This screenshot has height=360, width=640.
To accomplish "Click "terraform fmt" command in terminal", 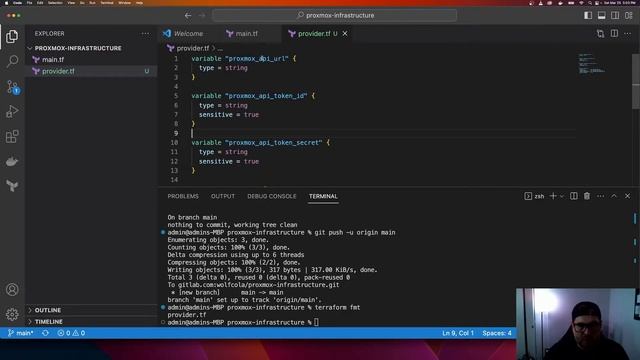I will (x=337, y=307).
